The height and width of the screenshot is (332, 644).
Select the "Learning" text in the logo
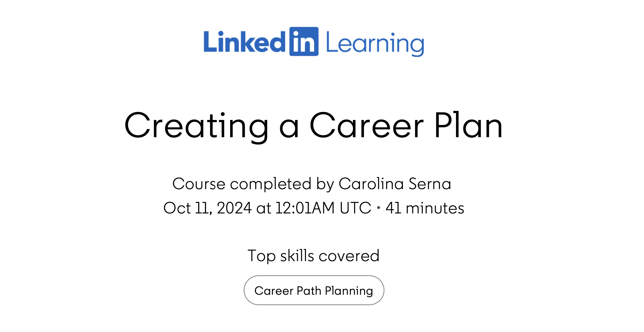[375, 44]
